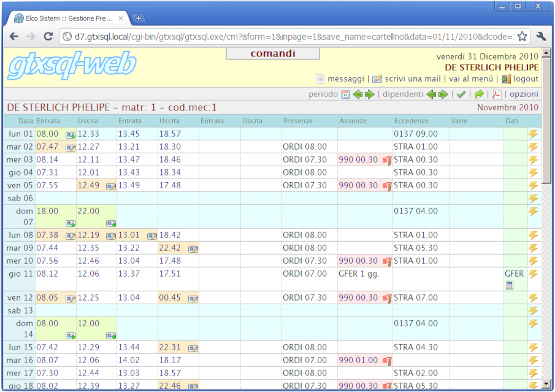Select Elco Sistemi browser tab

(x=69, y=18)
